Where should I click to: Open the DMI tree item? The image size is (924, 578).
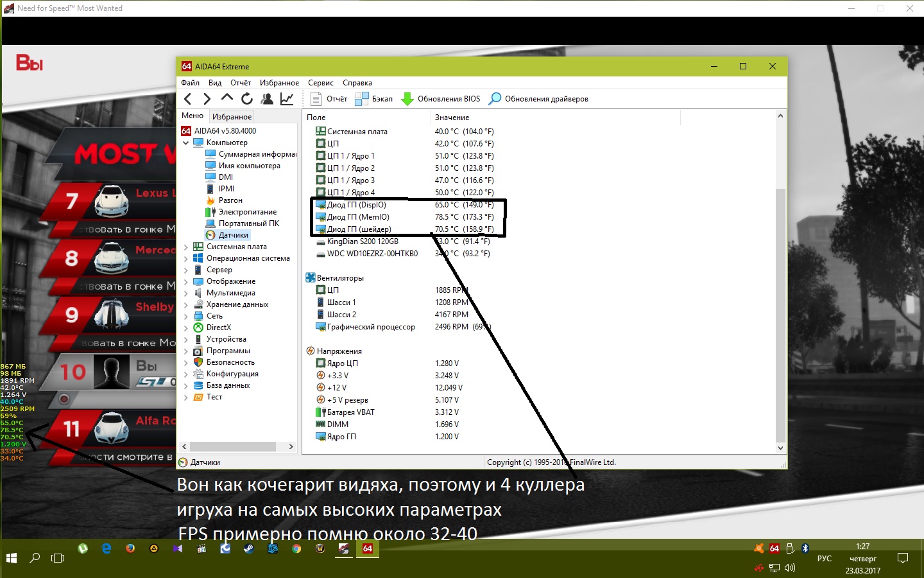[219, 177]
